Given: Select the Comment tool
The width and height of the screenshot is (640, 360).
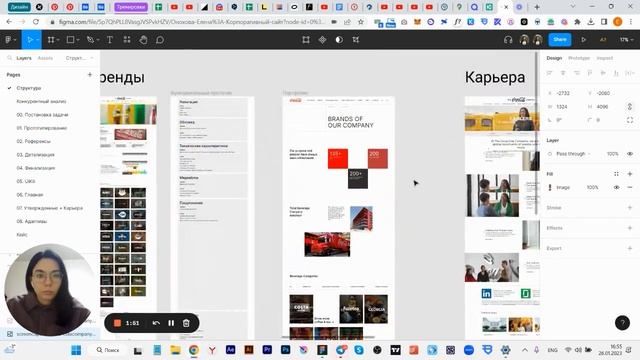Looking at the screenshot, I should click(x=160, y=40).
